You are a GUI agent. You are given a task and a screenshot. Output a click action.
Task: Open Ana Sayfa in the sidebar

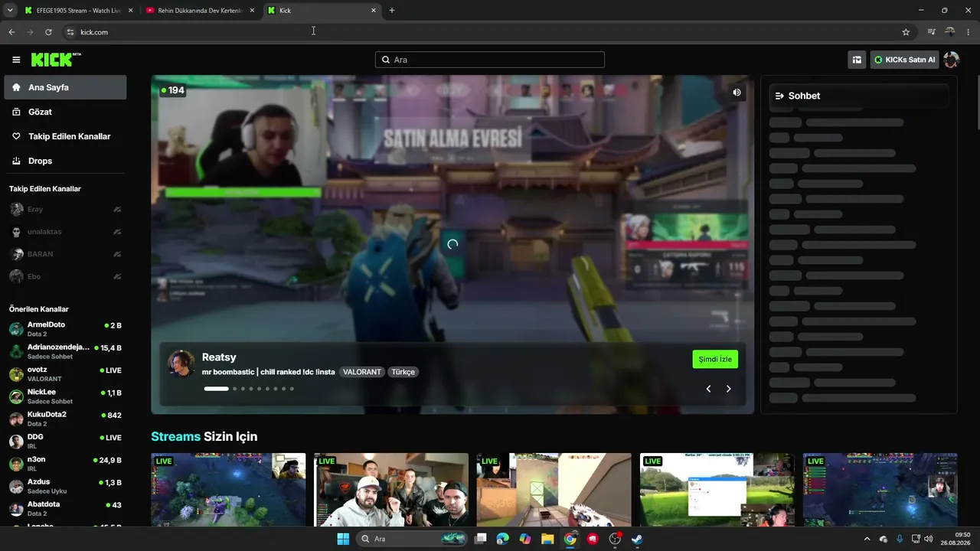65,87
